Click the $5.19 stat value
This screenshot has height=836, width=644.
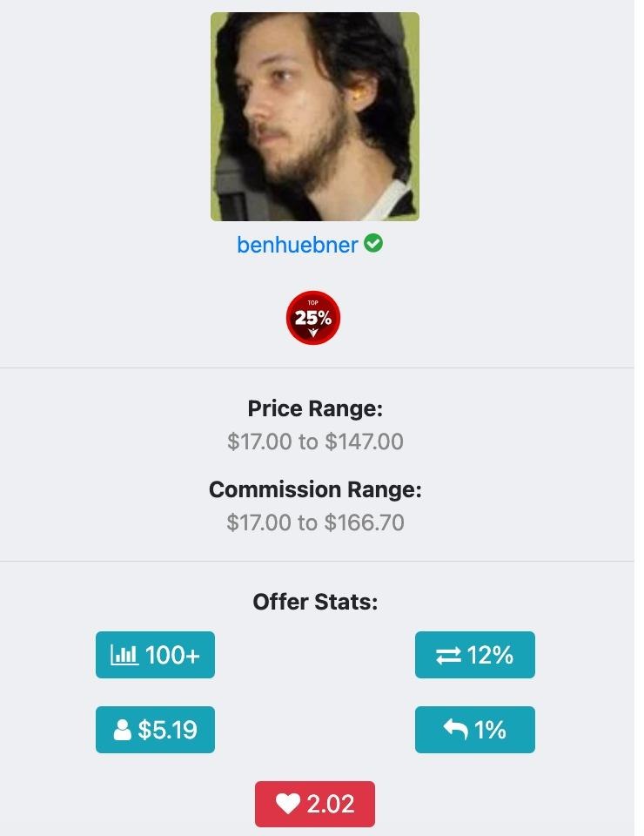pos(167,730)
